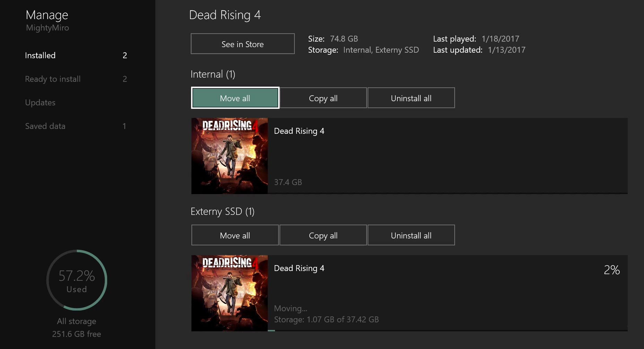Screen dimensions: 644x349
Task: Click the Dead Rising 4 page title
Action: click(225, 15)
